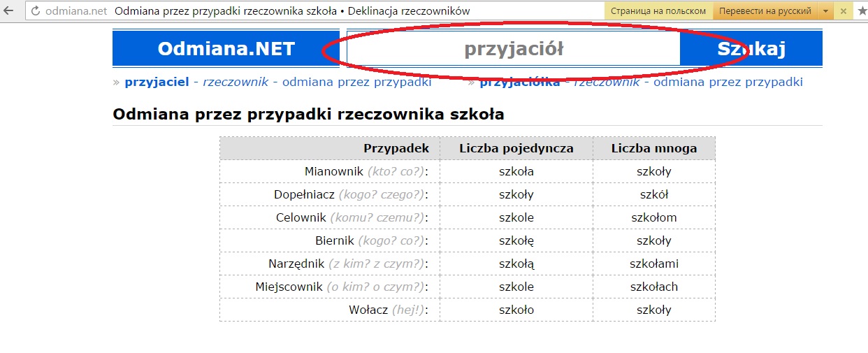Click the 'Liczba pojedyncza' column header
This screenshot has width=868, height=353.
(516, 148)
